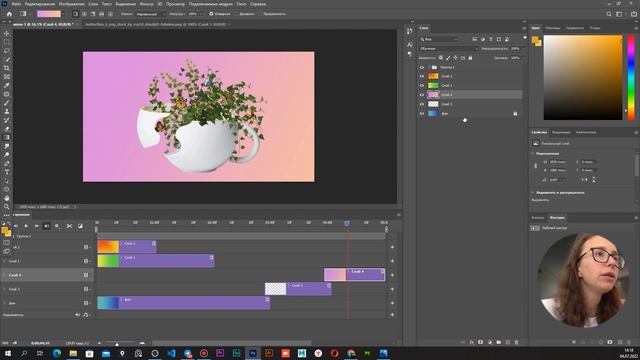Image resolution: width=640 pixels, height=360 pixels.
Task: Create new group folder icon in Layers
Action: coord(499,342)
